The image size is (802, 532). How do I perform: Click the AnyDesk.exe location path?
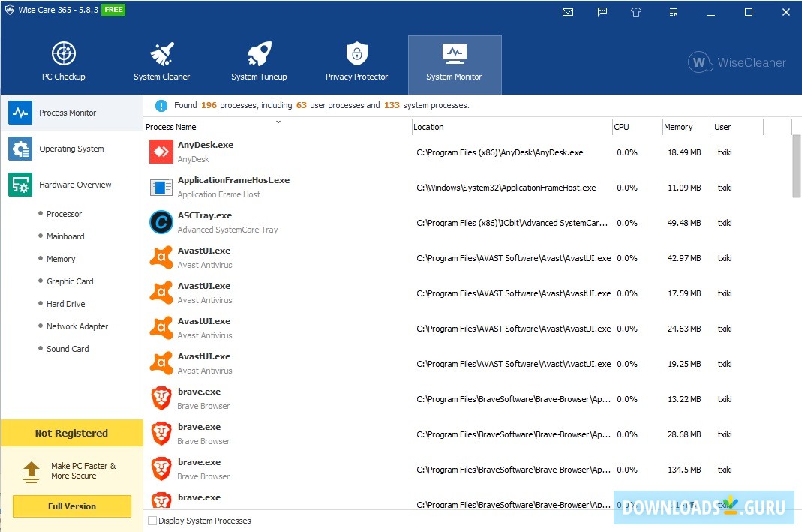tap(500, 152)
